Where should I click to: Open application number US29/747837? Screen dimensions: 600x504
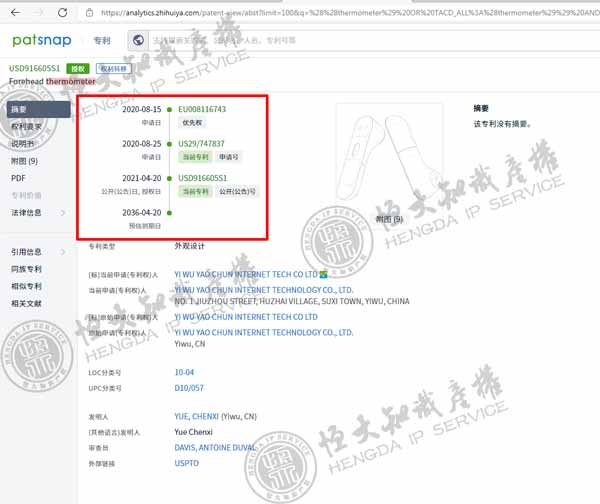point(201,144)
